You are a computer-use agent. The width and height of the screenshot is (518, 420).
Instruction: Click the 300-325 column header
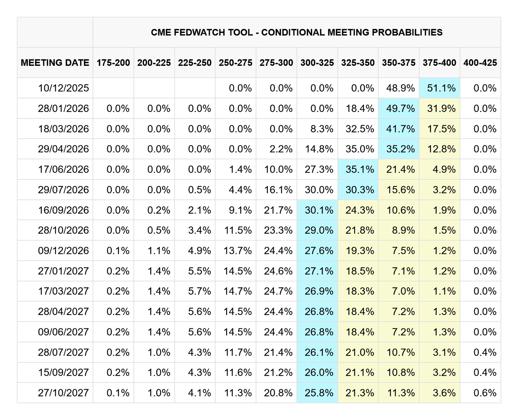point(317,62)
